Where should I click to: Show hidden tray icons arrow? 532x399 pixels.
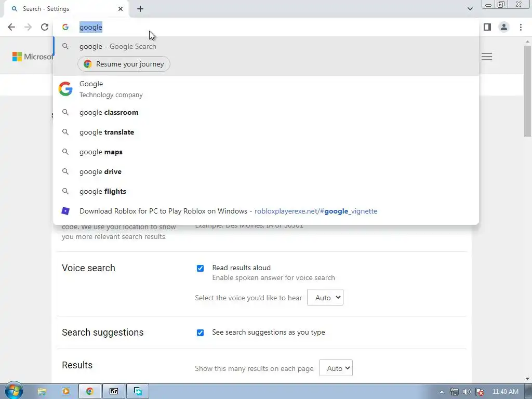point(442,392)
